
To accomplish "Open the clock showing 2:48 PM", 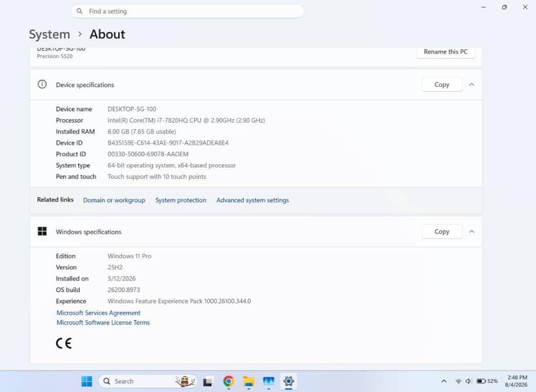I will point(516,381).
